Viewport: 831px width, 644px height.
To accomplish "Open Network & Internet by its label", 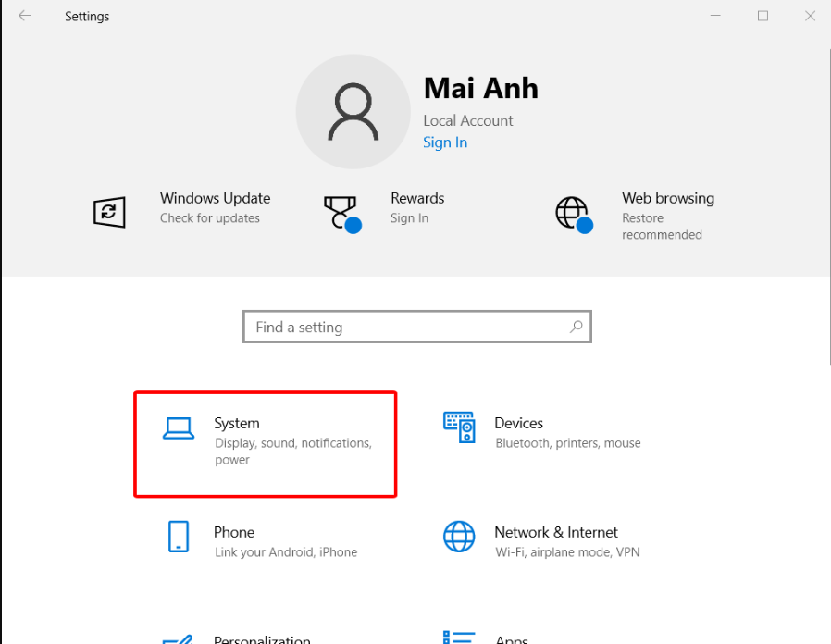I will pos(555,532).
